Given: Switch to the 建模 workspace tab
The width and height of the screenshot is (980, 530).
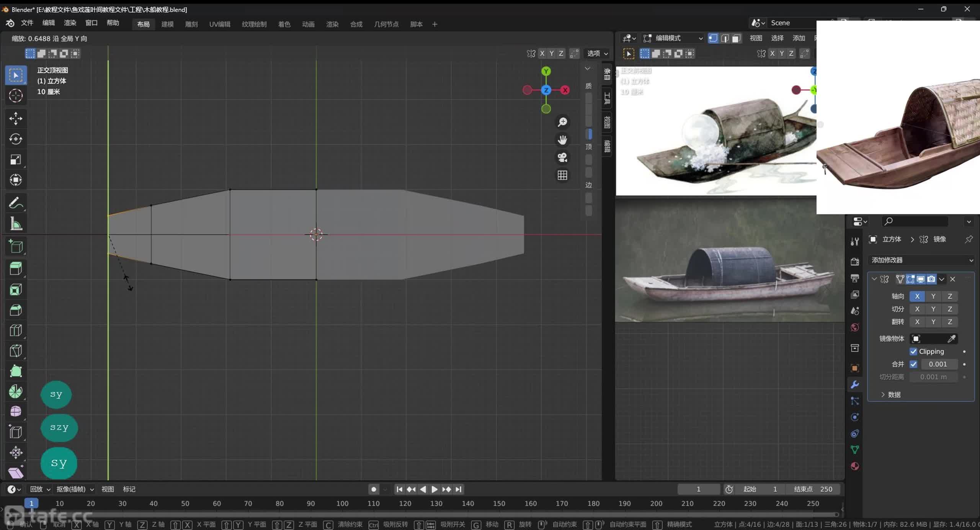Looking at the screenshot, I should coord(167,24).
